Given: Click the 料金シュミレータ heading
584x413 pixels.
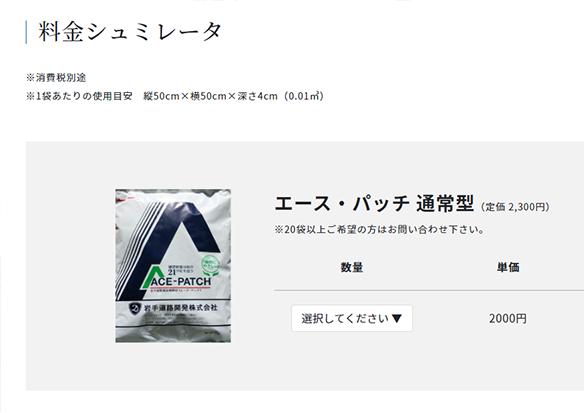Looking at the screenshot, I should click(x=130, y=32).
